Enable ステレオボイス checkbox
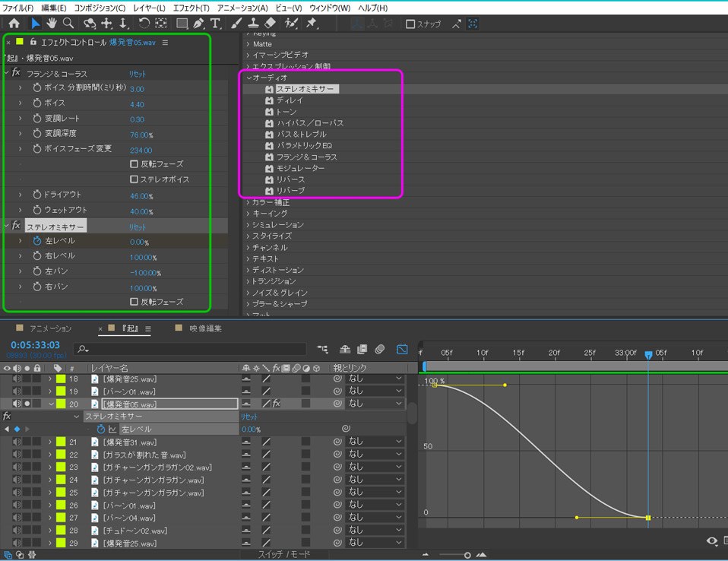The width and height of the screenshot is (728, 561). [134, 179]
